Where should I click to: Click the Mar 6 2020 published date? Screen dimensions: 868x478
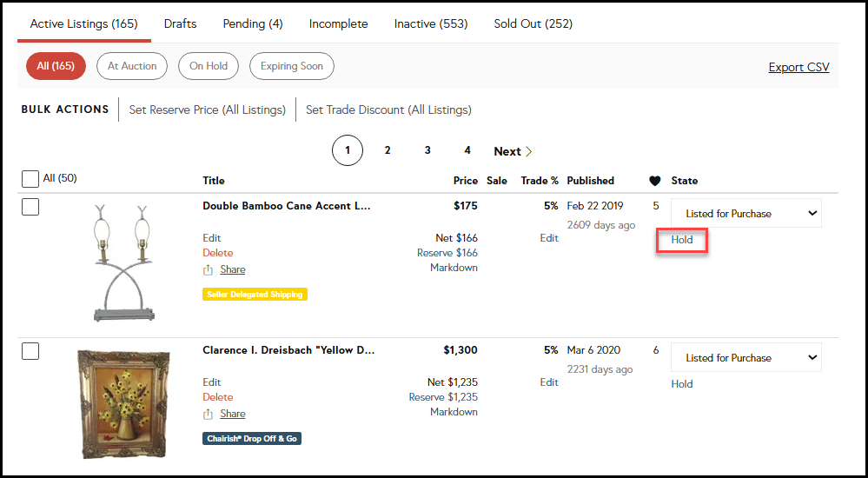[x=593, y=350]
